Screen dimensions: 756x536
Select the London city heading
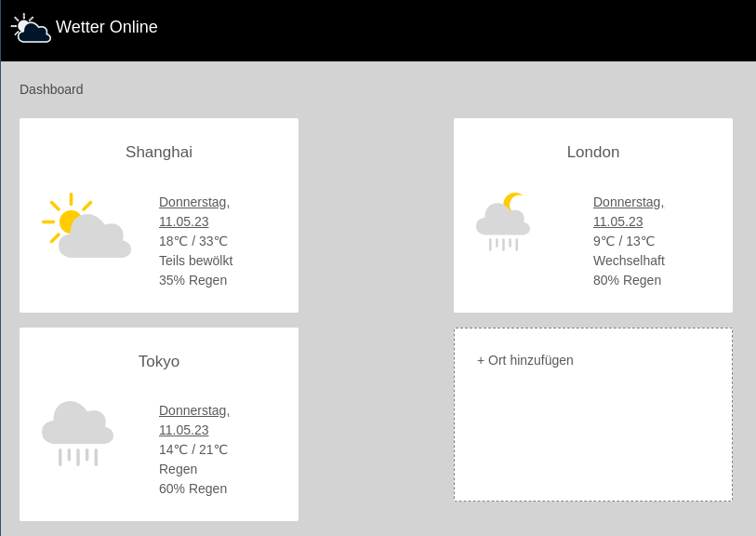(x=593, y=152)
